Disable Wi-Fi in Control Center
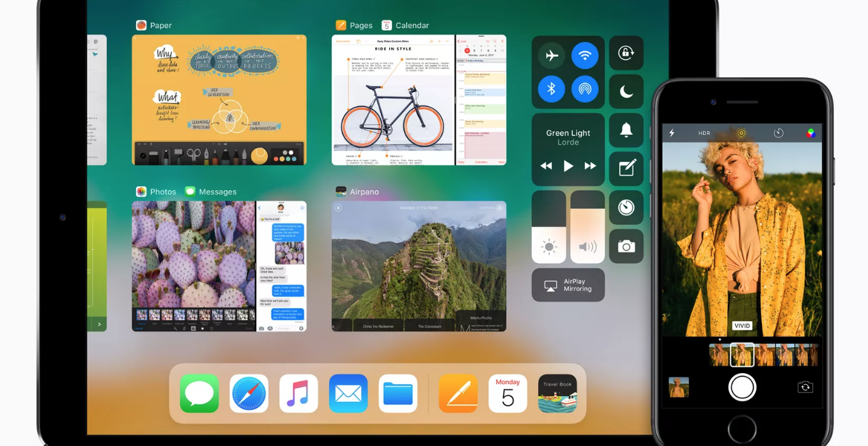Screen dimensions: 868x446 585,56
